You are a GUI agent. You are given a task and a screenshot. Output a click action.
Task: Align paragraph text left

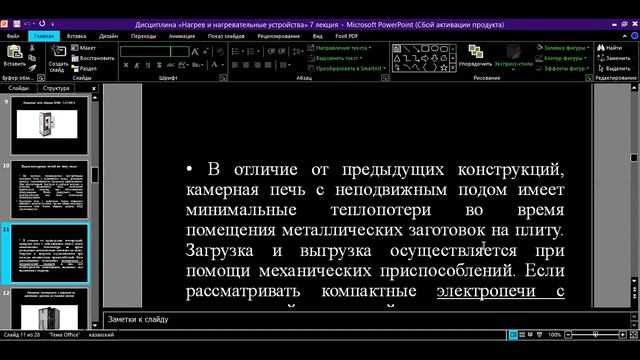point(235,65)
